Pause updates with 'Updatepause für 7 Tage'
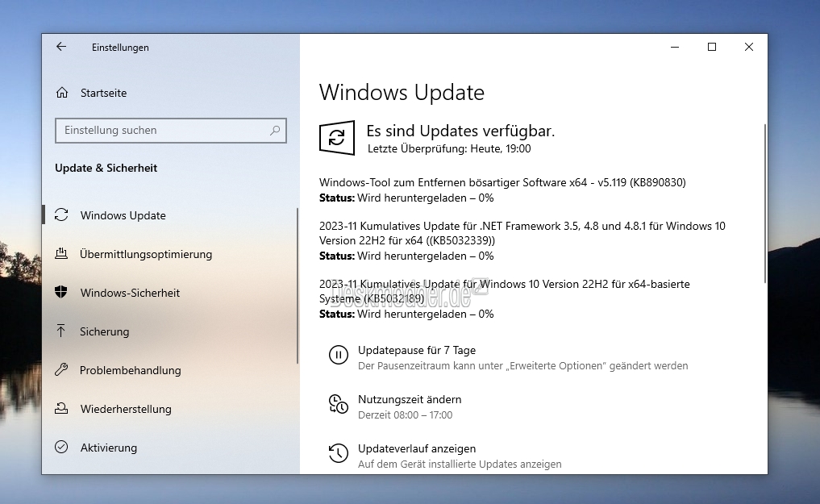Viewport: 820px width, 504px height. click(x=417, y=350)
